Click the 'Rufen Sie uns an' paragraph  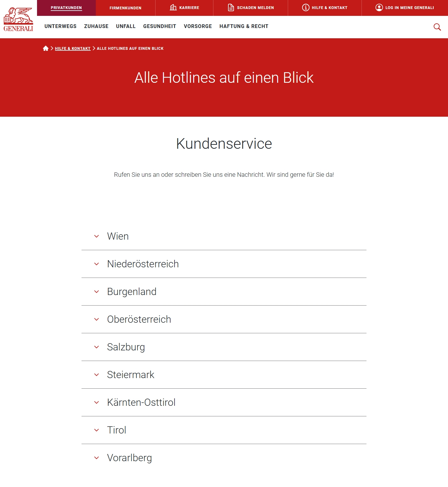(224, 175)
